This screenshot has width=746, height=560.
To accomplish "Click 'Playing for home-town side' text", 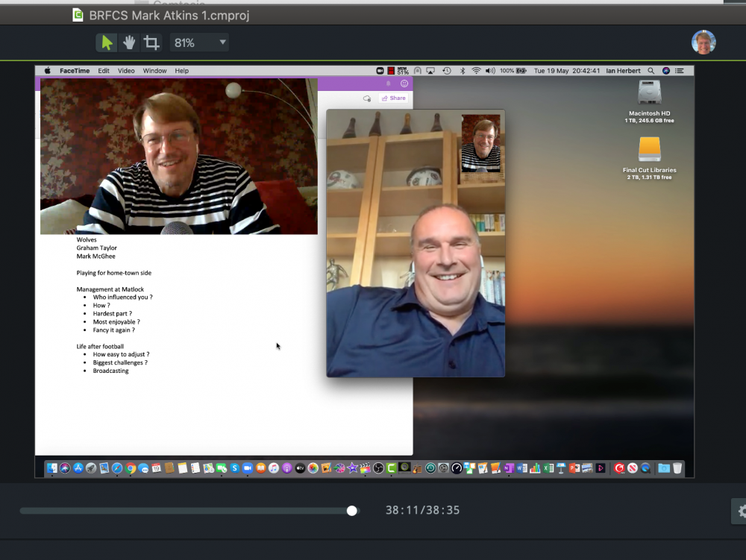I will [113, 273].
